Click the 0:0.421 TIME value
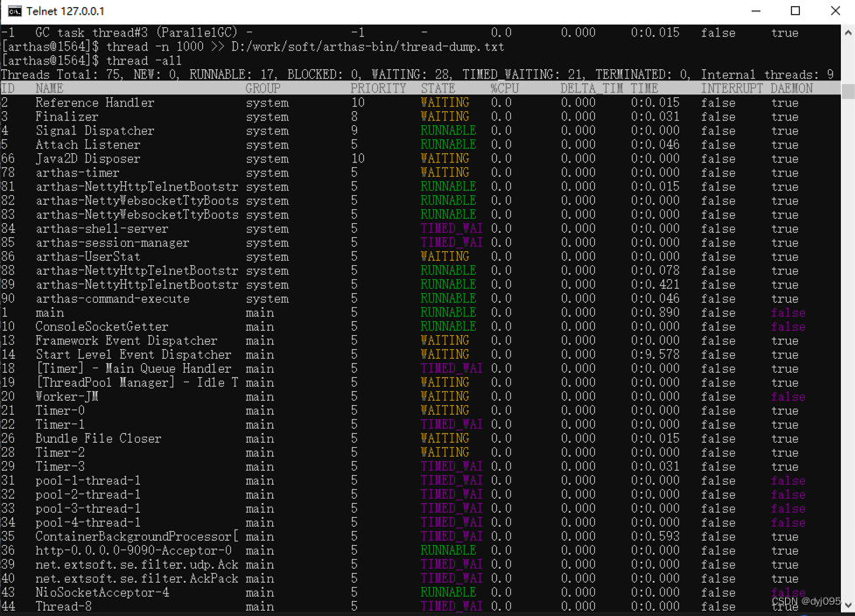Viewport: 855px width, 616px height. pos(655,284)
